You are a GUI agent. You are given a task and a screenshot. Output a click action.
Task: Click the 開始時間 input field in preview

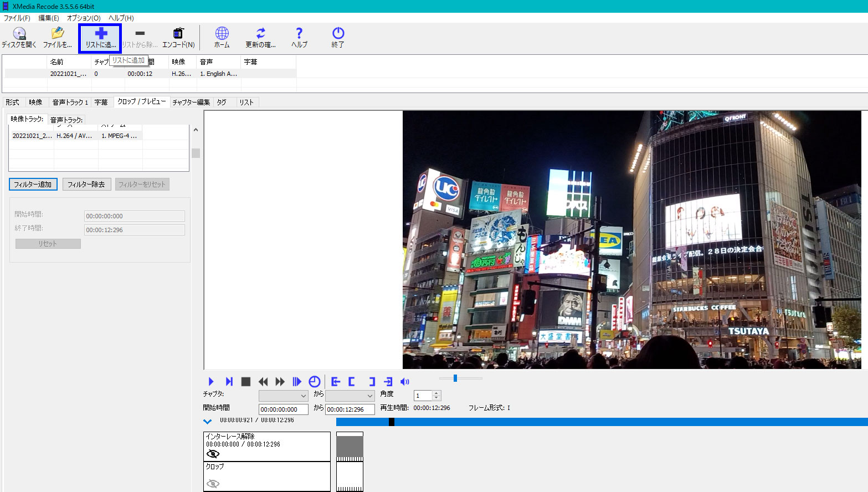click(283, 409)
